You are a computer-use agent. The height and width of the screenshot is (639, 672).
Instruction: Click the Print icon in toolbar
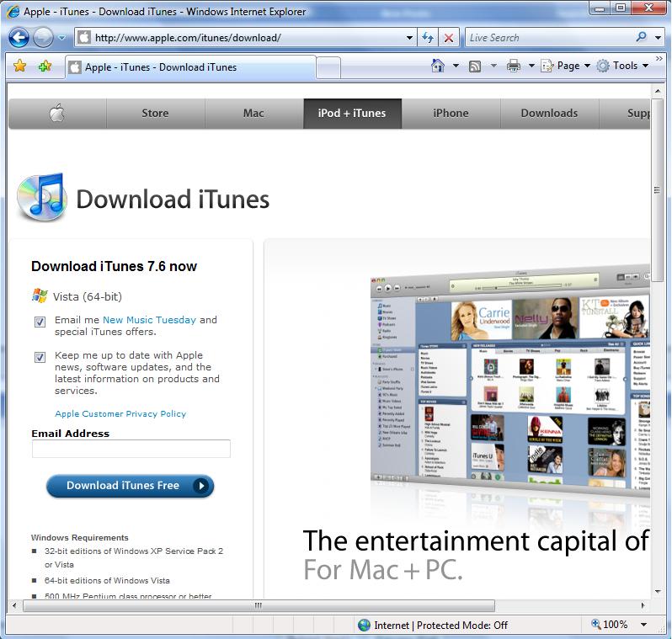[x=514, y=66]
